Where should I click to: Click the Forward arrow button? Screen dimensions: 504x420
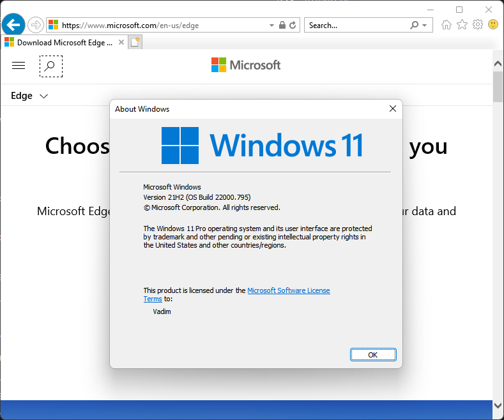point(35,25)
